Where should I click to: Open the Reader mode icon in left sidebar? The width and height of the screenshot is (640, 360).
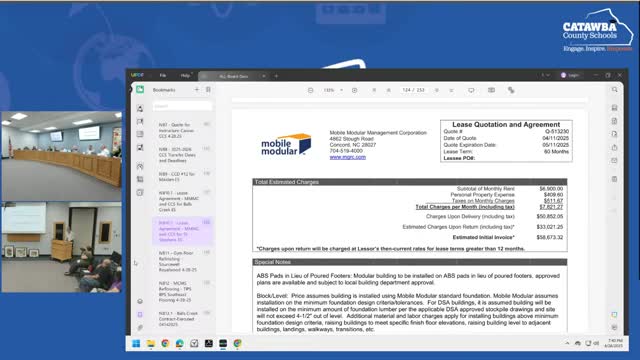tap(140, 89)
